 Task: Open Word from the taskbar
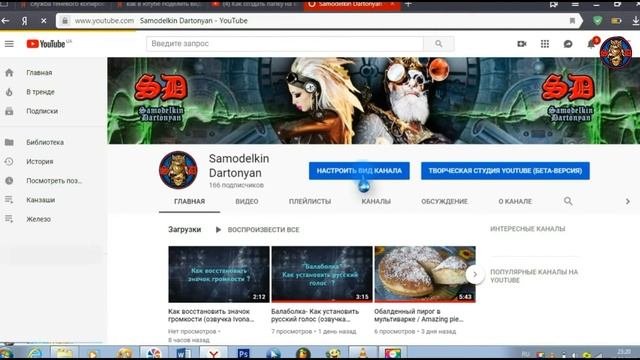point(183,353)
